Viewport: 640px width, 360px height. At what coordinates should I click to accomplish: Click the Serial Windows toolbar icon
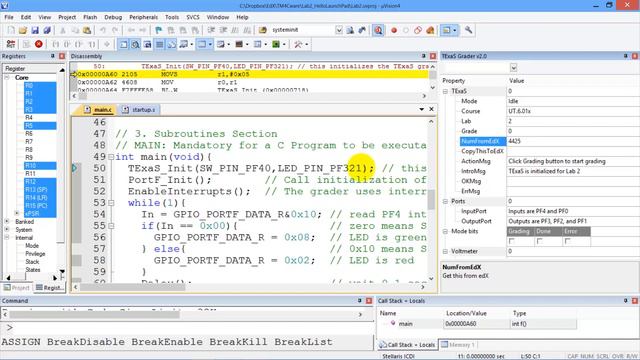tap(221, 44)
